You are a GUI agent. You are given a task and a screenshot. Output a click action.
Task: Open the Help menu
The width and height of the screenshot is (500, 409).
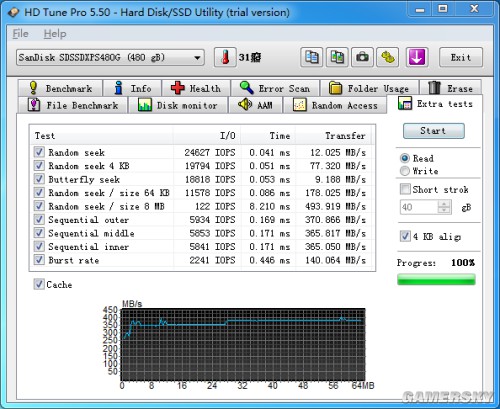pyautogui.click(x=55, y=34)
